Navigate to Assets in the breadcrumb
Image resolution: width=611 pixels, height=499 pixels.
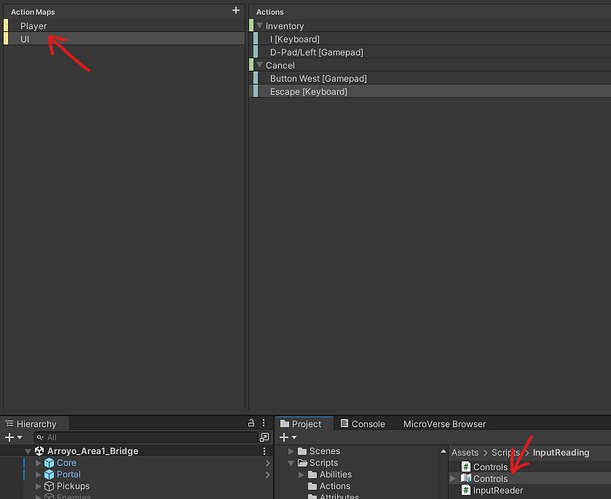pos(465,453)
